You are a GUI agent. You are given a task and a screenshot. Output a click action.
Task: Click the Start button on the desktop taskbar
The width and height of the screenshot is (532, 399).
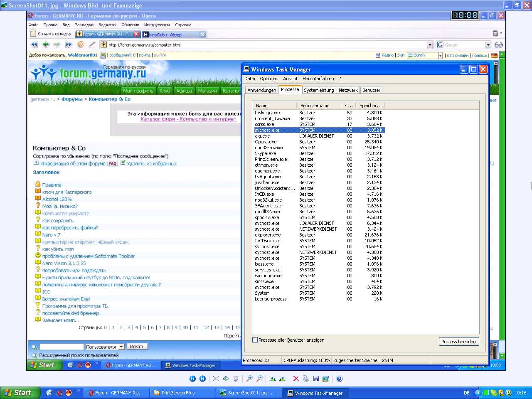point(20,393)
